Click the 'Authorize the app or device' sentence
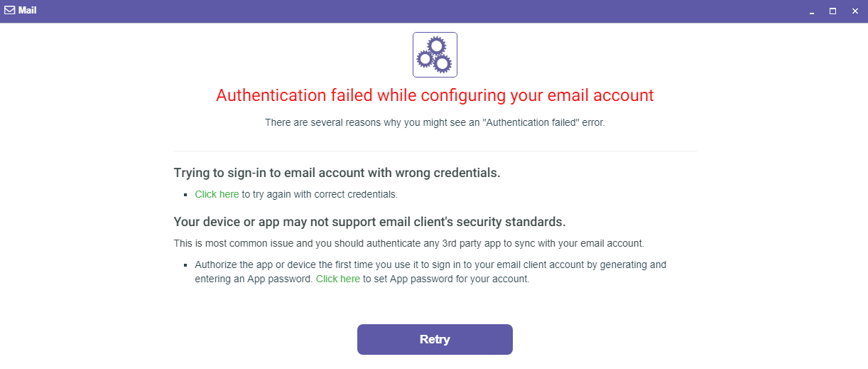868x369 pixels. pos(430,272)
